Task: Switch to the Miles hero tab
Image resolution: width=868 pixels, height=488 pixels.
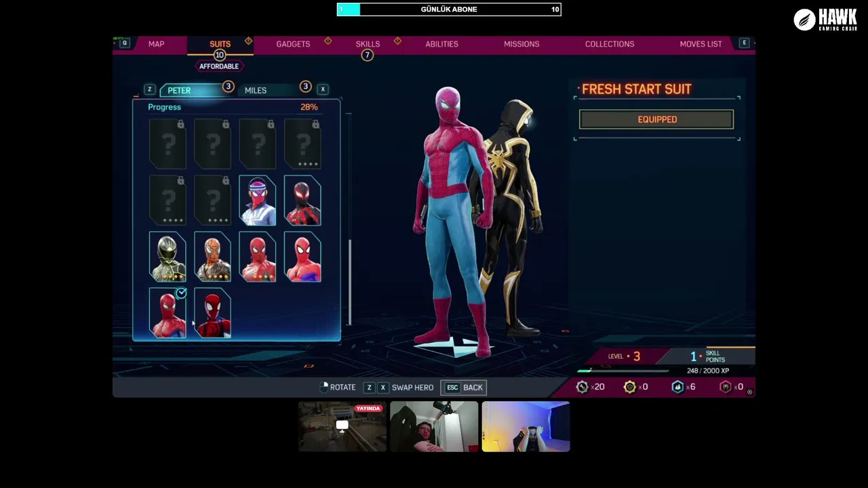Action: point(268,90)
